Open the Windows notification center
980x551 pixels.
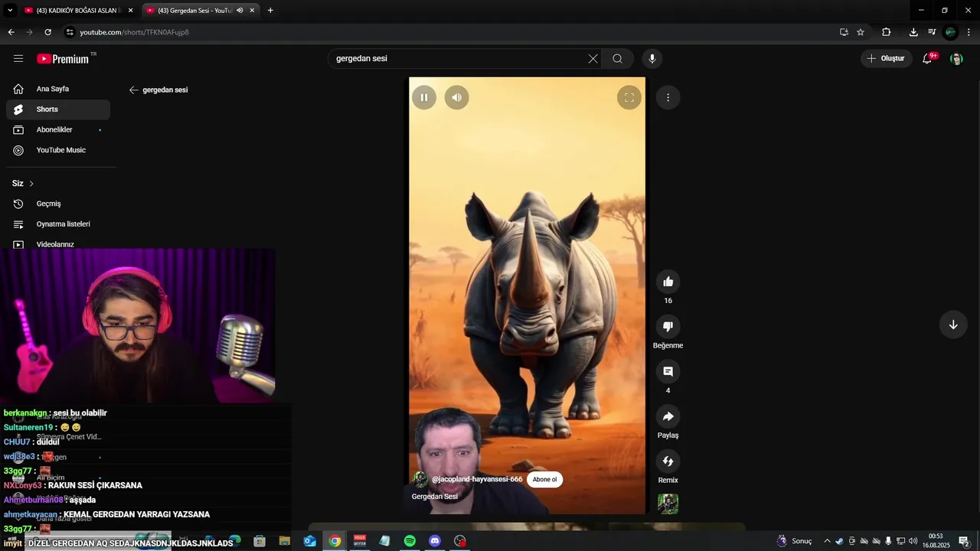964,541
